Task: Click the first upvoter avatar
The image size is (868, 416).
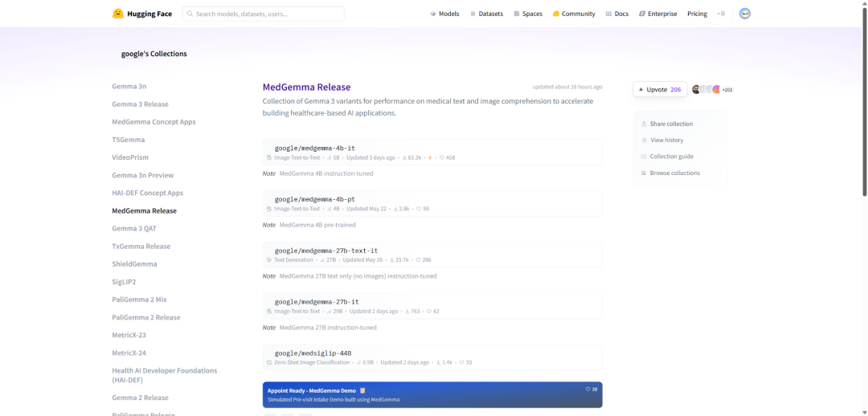Action: 696,90
